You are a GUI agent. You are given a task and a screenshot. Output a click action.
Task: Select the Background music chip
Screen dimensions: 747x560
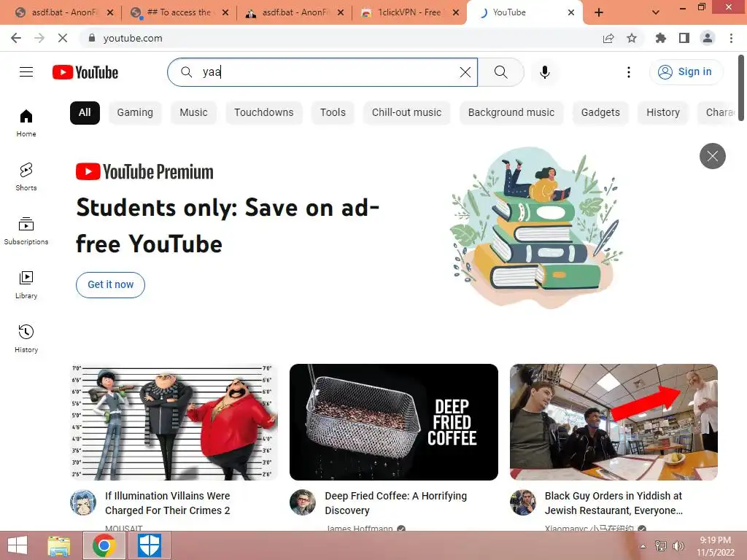(x=511, y=113)
